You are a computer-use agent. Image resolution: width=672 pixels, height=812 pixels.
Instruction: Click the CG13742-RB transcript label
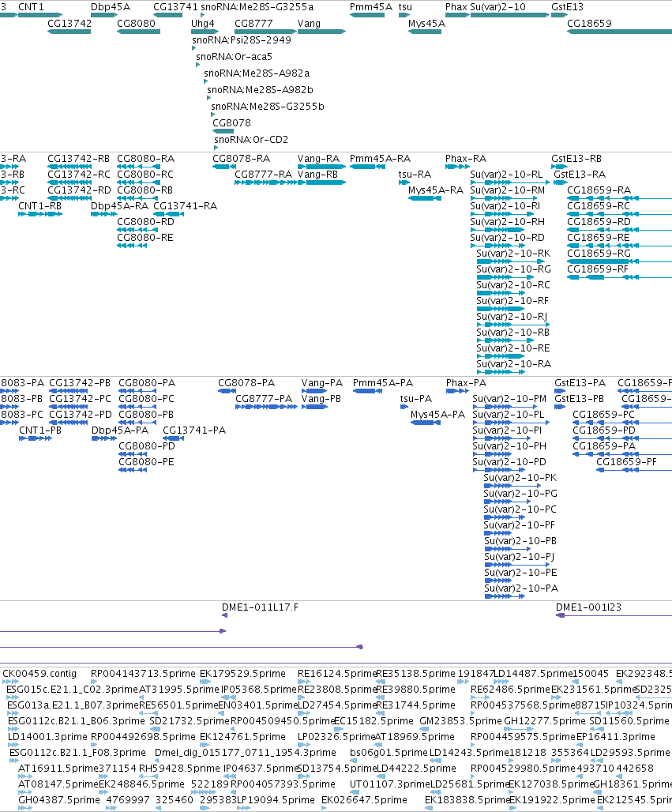79,159
